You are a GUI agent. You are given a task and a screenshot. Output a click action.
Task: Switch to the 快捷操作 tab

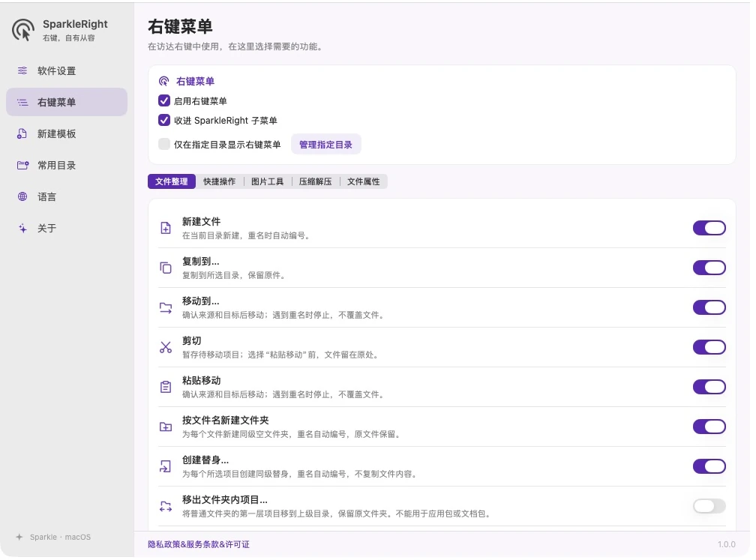click(x=219, y=181)
